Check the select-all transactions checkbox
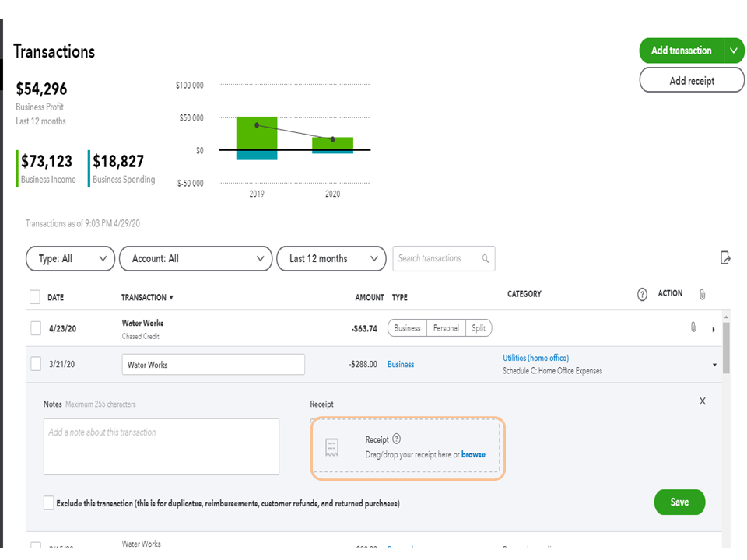747x560 pixels. [35, 297]
